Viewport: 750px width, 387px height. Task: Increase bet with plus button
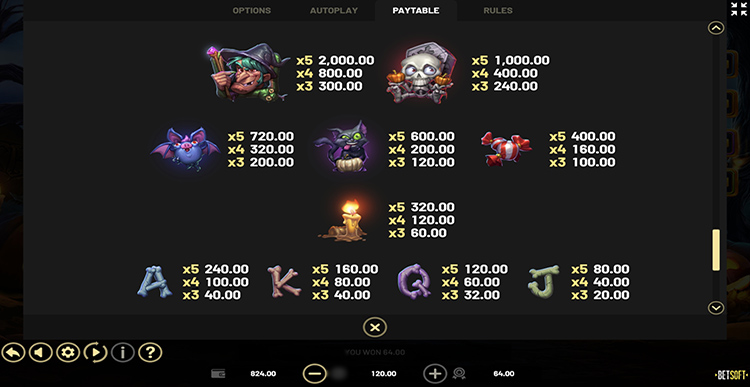coord(435,374)
